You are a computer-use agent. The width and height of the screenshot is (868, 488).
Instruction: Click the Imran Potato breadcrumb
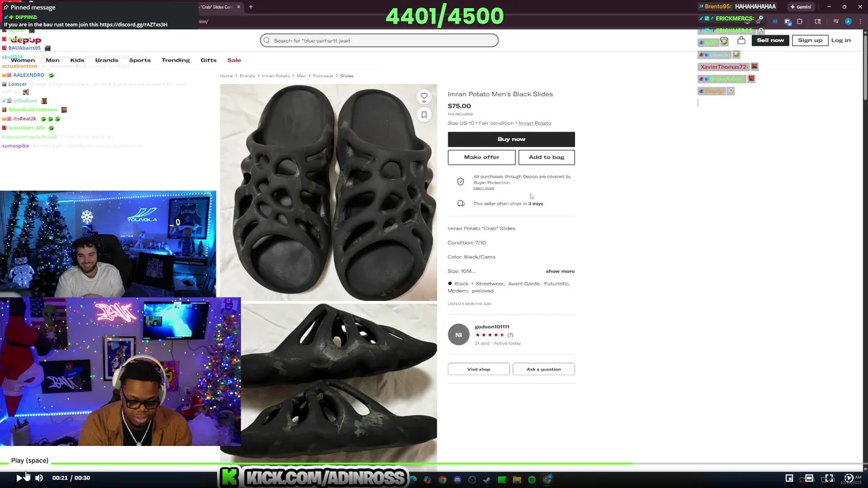tap(275, 76)
